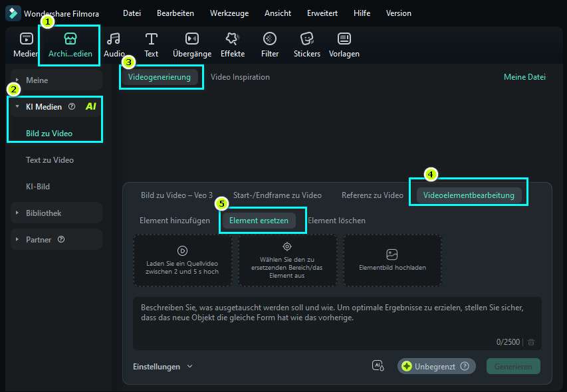Screen dimensions: 567x392
Task: Switch to Video Inspiration tab
Action: coord(240,77)
